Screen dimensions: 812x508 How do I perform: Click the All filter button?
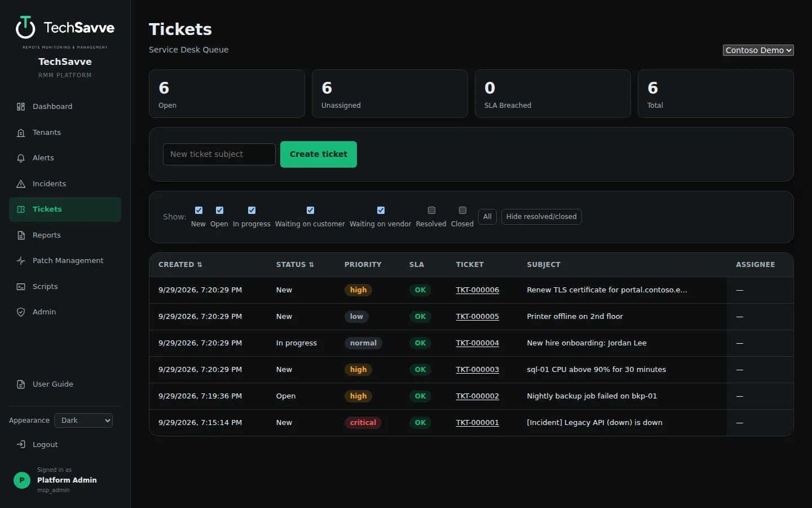tap(487, 217)
